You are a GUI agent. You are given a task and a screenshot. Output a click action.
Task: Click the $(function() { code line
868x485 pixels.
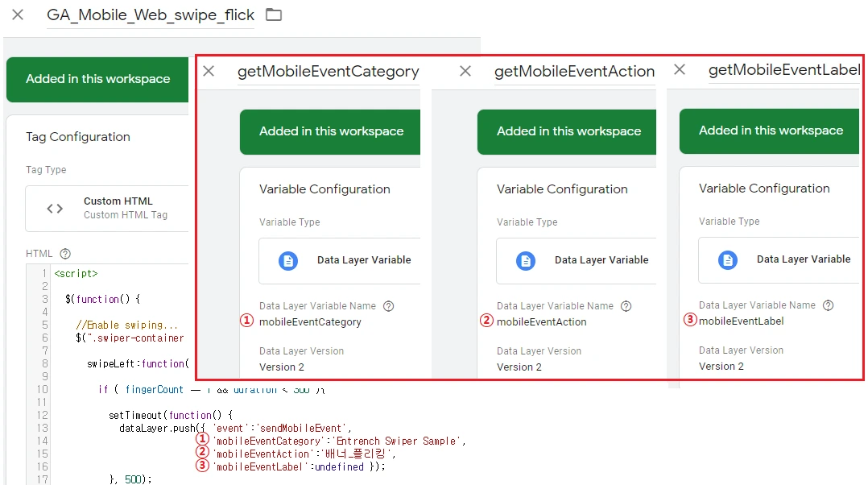point(102,300)
